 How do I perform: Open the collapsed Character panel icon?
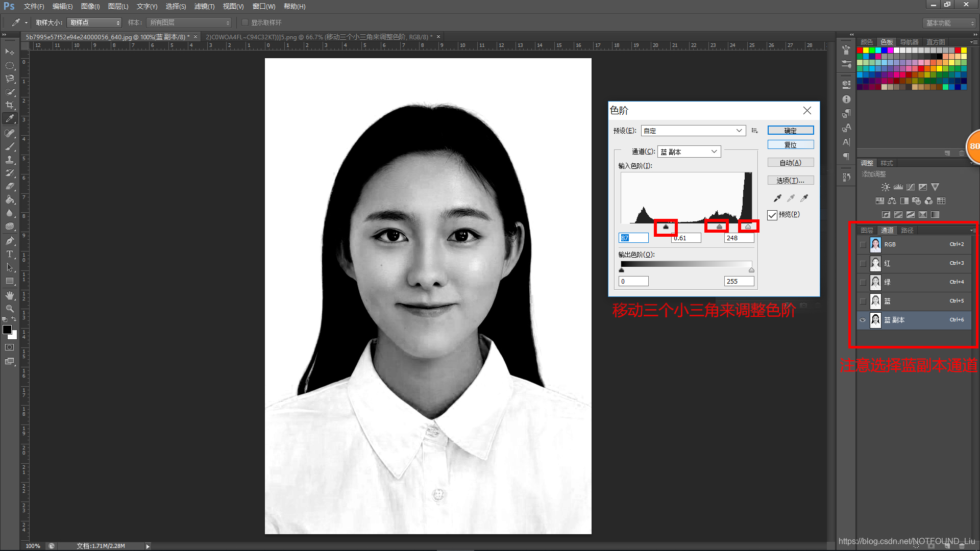(846, 142)
